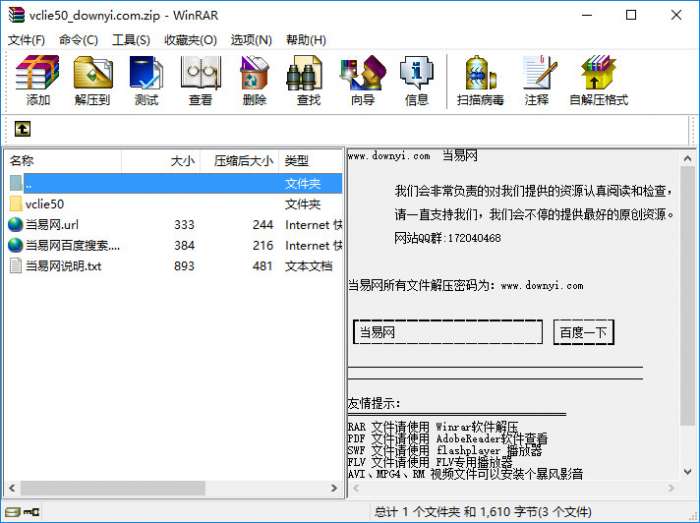This screenshot has width=700, height=523.
Task: Open the 工具(S) menu
Action: tap(131, 40)
